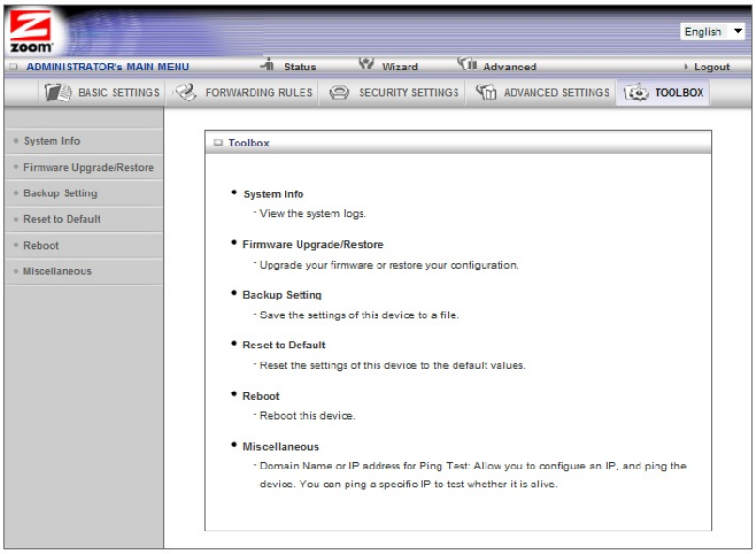Switch to the Advanced Settings tab

[542, 93]
